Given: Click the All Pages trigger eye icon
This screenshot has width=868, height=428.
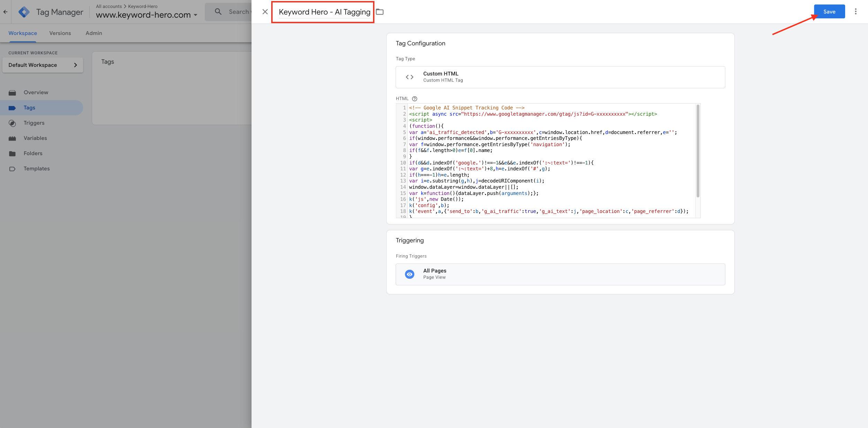Looking at the screenshot, I should click(409, 274).
